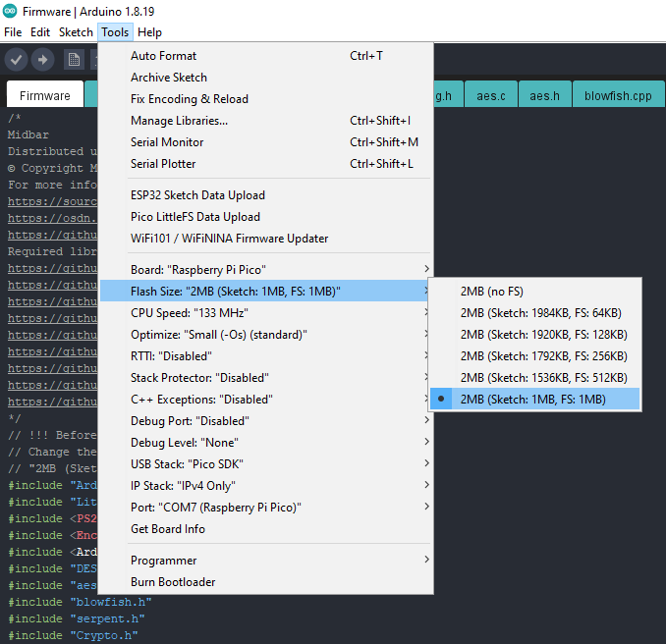This screenshot has height=644, width=666.
Task: Open the Help menu
Action: pos(149,32)
